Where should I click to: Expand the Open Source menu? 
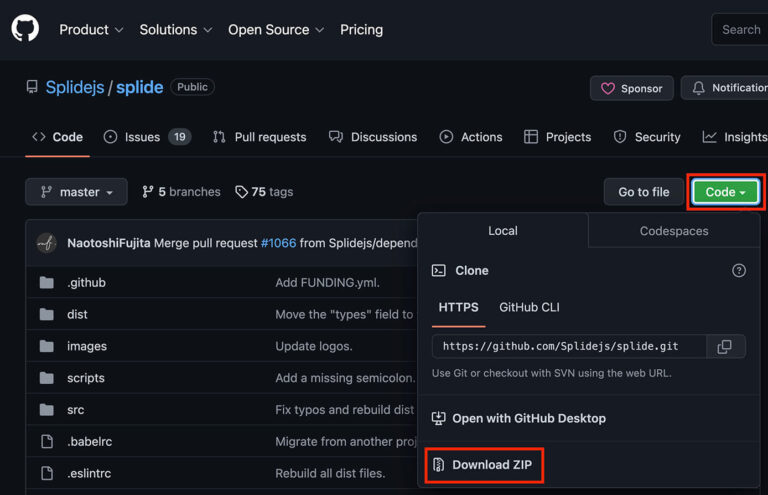(x=275, y=30)
